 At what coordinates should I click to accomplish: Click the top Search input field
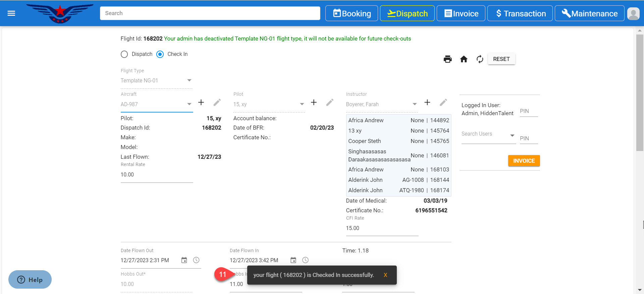click(210, 13)
